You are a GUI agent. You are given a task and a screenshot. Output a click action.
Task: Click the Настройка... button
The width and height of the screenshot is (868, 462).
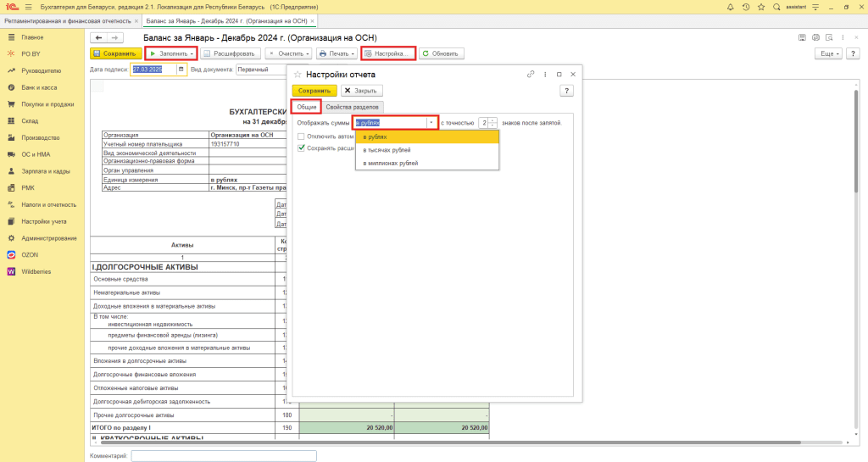[x=388, y=53]
